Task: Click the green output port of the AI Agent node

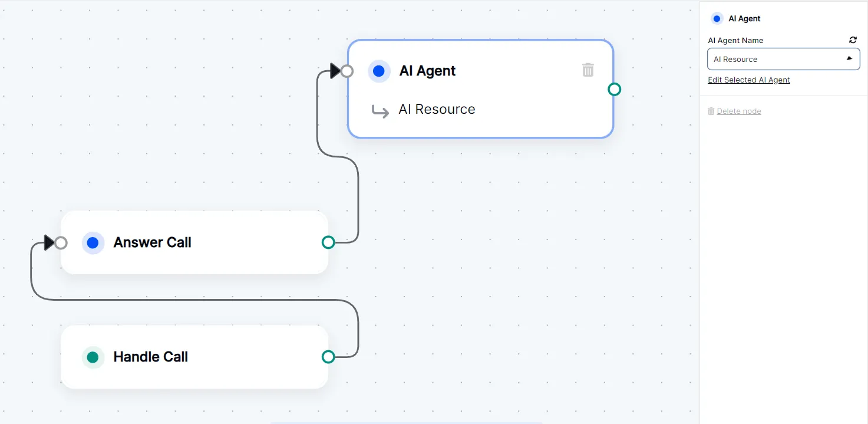Action: pos(614,89)
